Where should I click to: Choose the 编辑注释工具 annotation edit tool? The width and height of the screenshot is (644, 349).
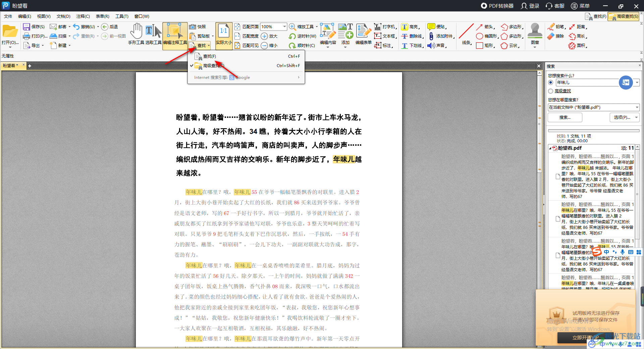click(x=175, y=36)
